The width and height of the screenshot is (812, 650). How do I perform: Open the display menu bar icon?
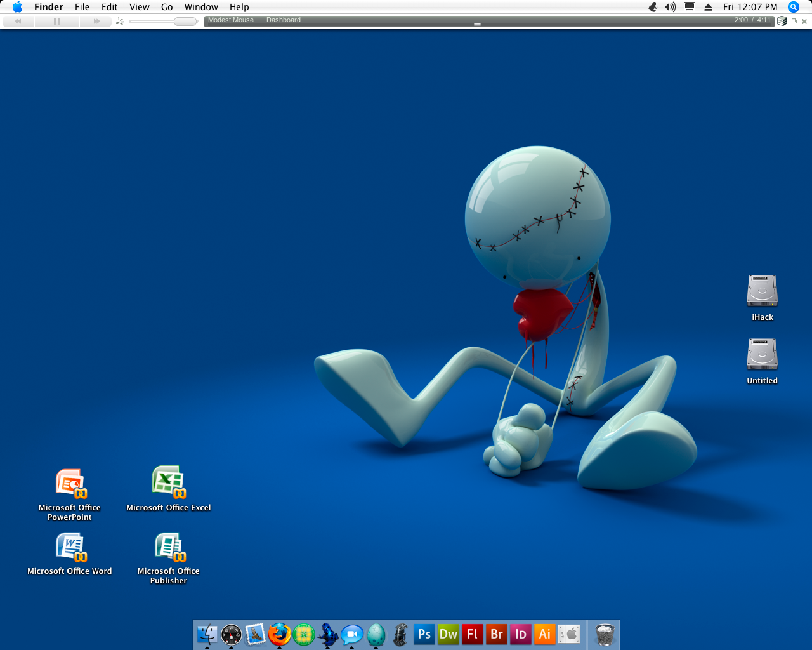tap(690, 7)
